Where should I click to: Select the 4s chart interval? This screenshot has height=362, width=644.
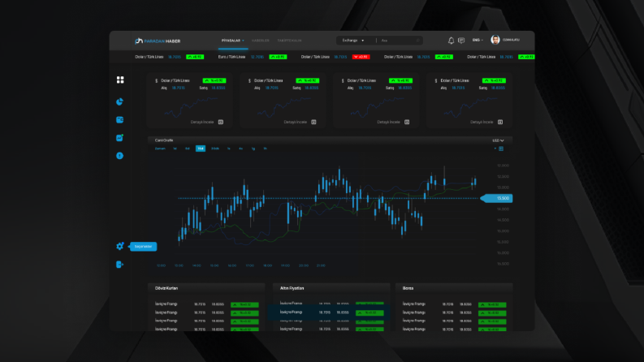pos(240,149)
